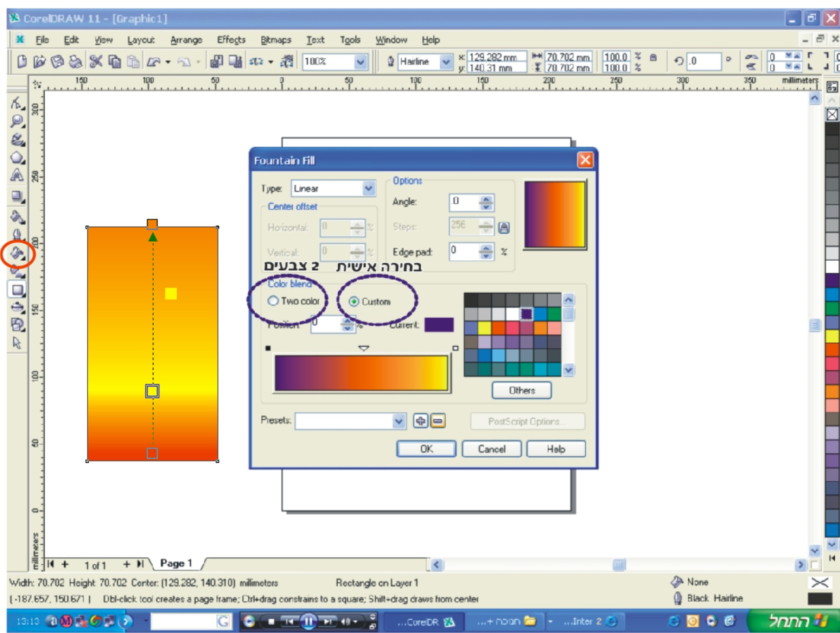
Task: Click the custom gradient preview bar
Action: 361,373
